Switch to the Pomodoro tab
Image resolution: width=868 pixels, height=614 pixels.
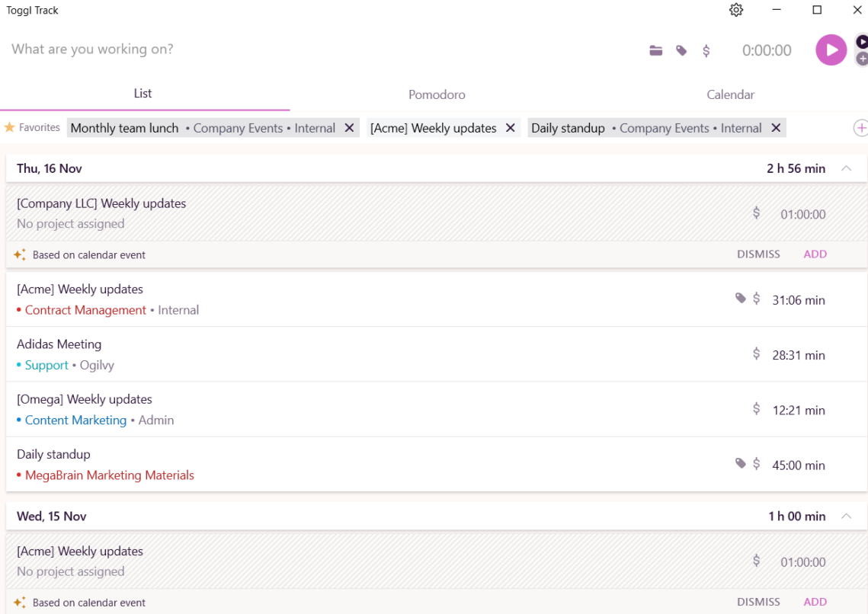point(436,94)
